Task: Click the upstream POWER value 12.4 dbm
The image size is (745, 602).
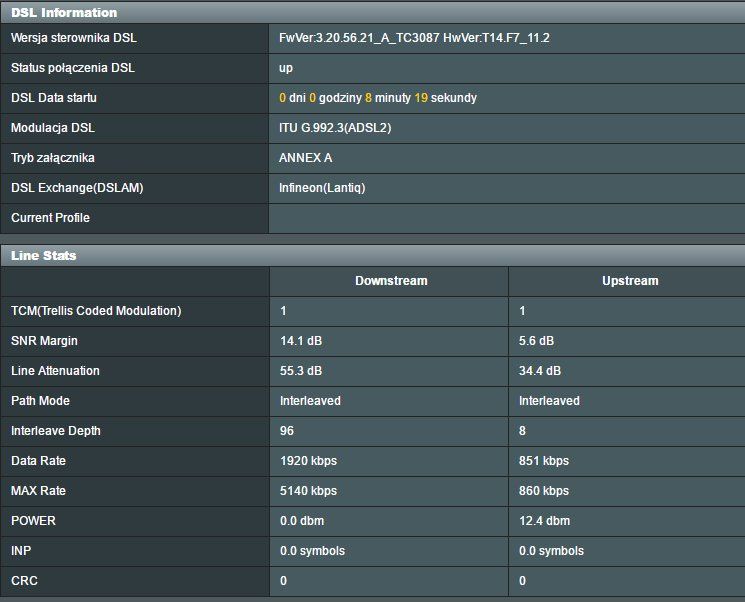Action: 544,521
